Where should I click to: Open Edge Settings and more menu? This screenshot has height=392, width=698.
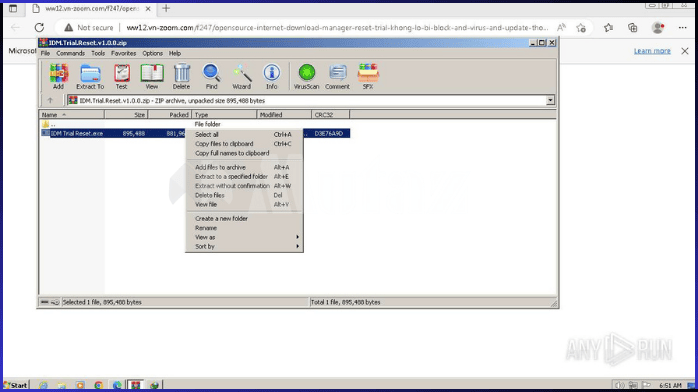click(682, 28)
